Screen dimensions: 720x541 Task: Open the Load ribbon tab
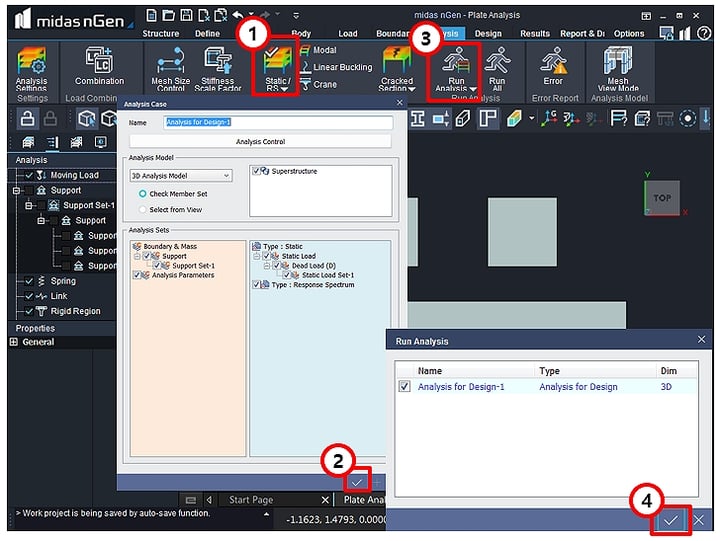click(348, 34)
